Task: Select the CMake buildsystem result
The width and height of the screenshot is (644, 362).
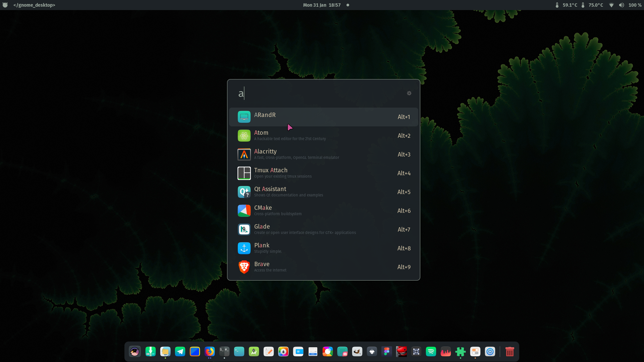Action: (323, 211)
